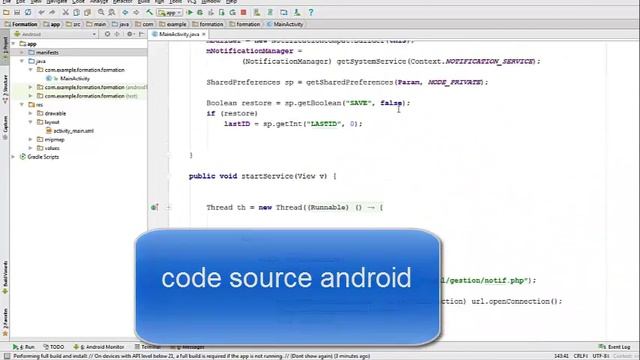Open the Run tool window at the bottom

point(24,347)
